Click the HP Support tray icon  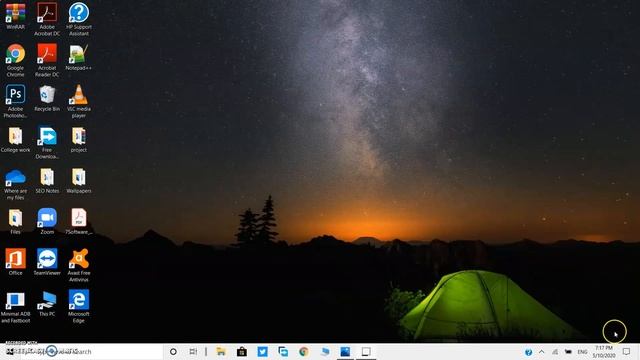[x=528, y=352]
